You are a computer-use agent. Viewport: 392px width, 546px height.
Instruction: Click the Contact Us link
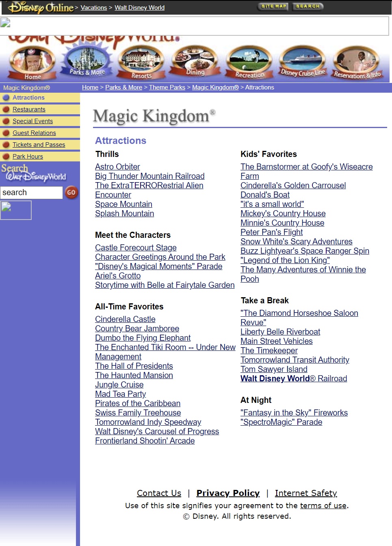(159, 493)
